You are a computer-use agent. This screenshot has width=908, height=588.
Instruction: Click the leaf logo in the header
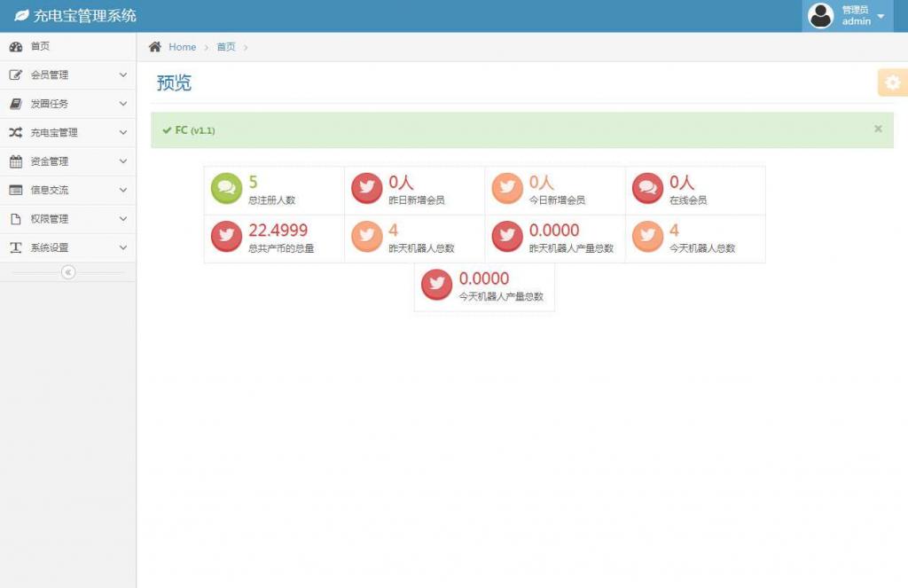(x=21, y=16)
